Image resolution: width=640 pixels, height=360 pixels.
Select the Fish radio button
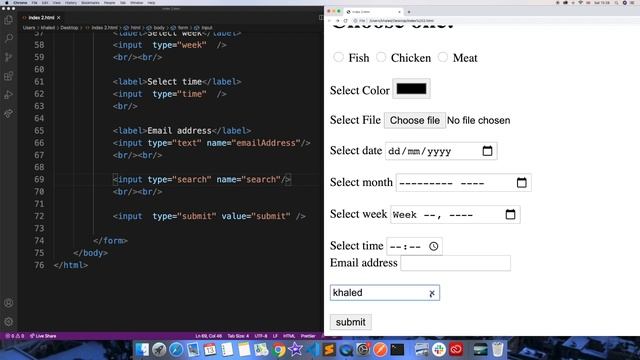click(338, 57)
